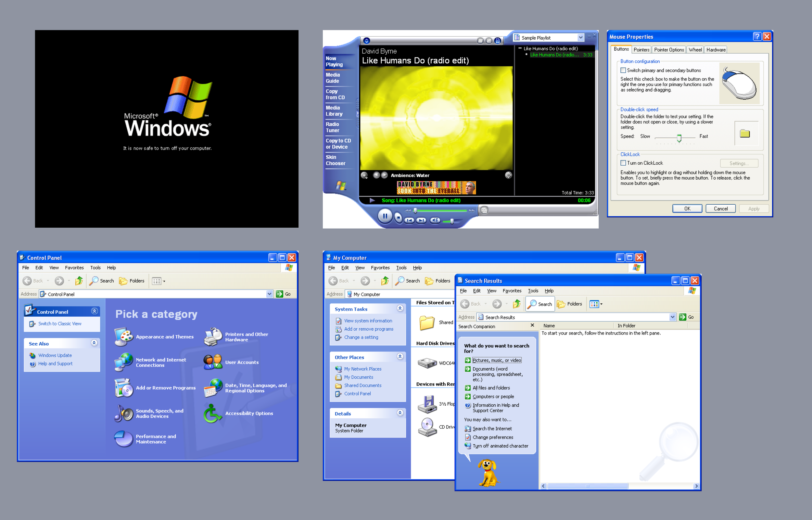
Task: Open Control Panel address bar dropdown
Action: [269, 294]
